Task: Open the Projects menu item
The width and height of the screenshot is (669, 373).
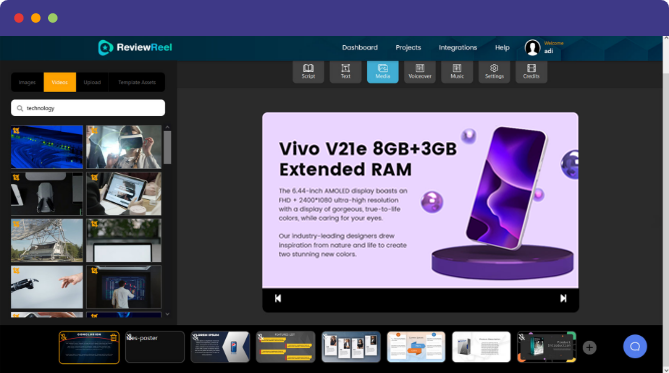Action: (x=408, y=47)
